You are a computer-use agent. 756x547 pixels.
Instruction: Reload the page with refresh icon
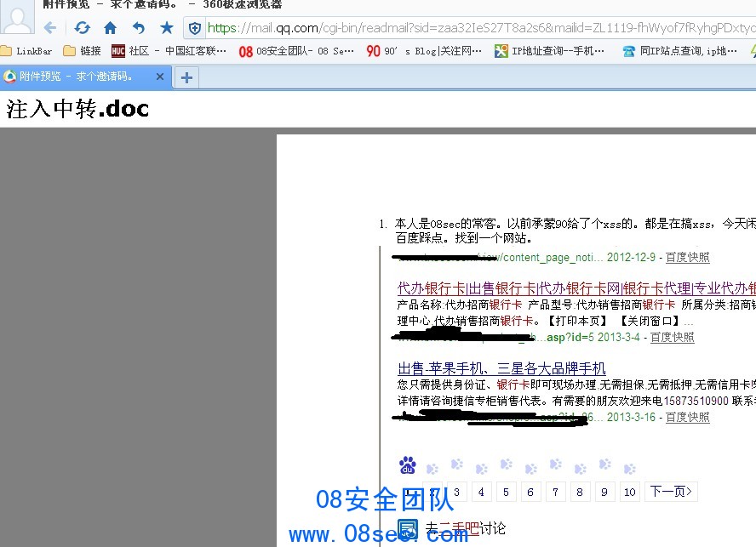[82, 28]
